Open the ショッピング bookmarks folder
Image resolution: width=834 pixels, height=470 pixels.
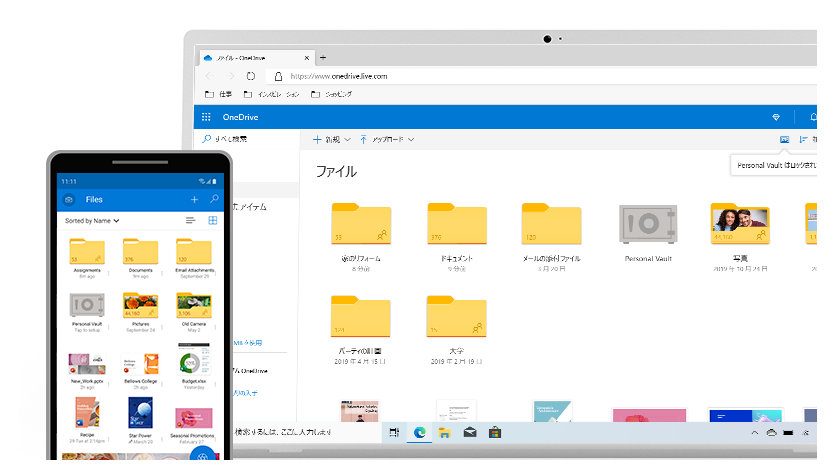[x=331, y=94]
